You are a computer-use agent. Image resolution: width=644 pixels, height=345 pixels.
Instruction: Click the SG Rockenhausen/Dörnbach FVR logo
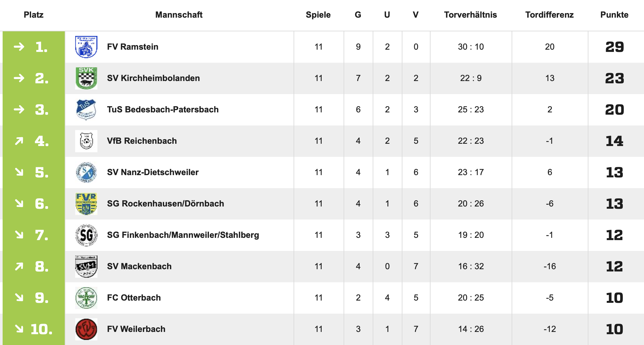tap(86, 204)
